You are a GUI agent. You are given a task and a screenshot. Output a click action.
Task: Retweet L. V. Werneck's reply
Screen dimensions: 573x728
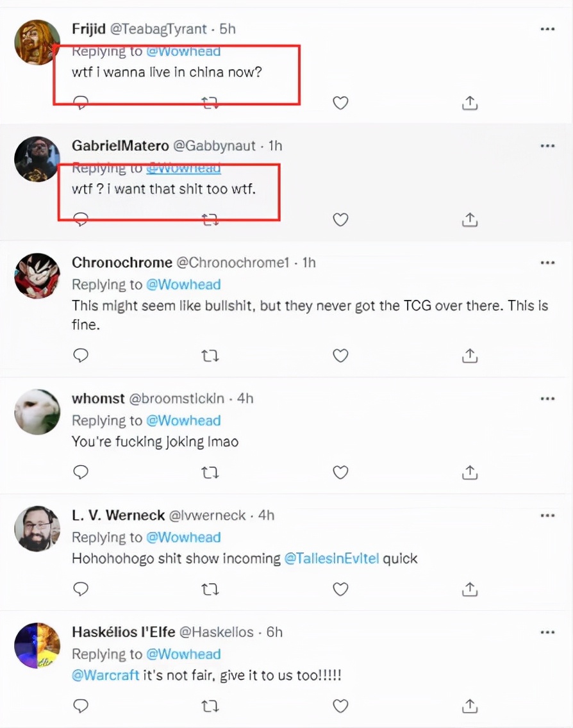point(210,589)
